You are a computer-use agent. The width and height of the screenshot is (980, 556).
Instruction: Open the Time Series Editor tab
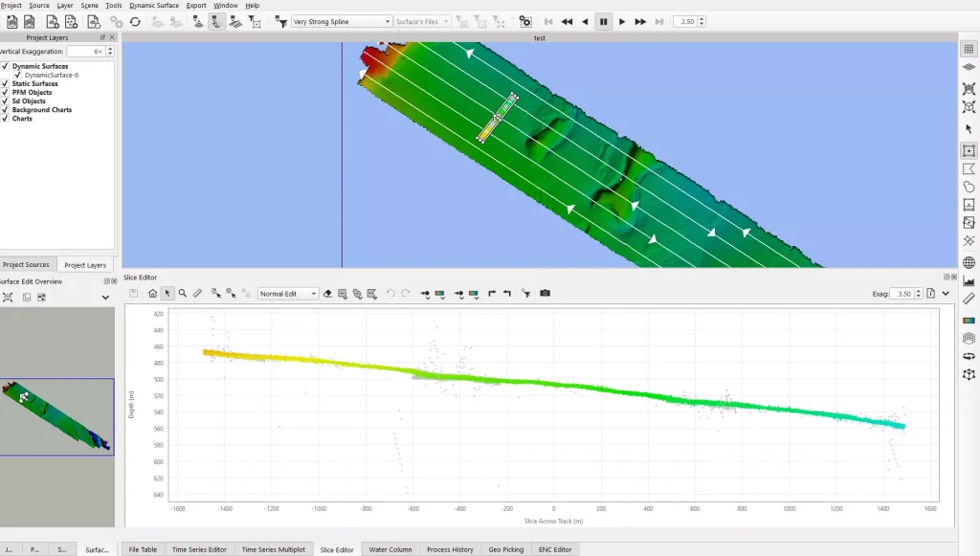click(x=199, y=549)
